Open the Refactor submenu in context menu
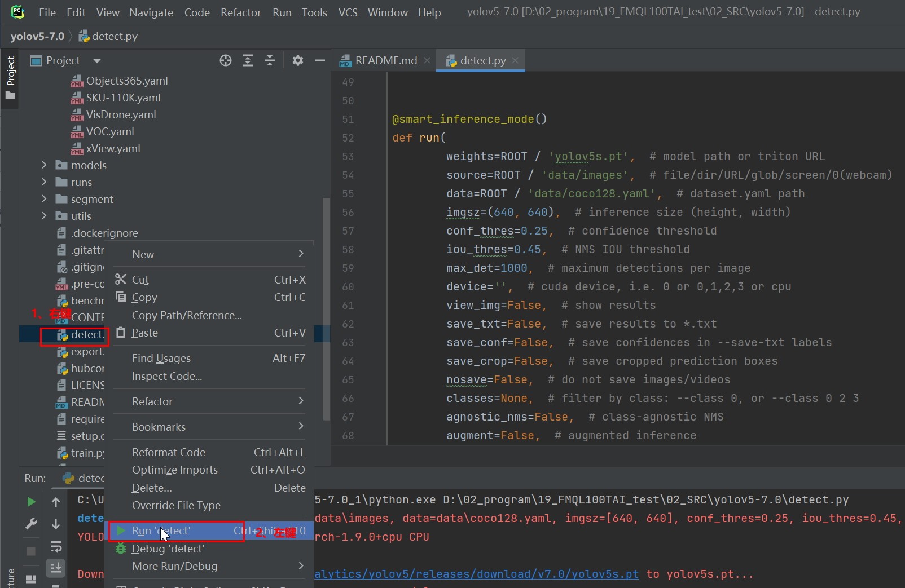 [x=209, y=401]
